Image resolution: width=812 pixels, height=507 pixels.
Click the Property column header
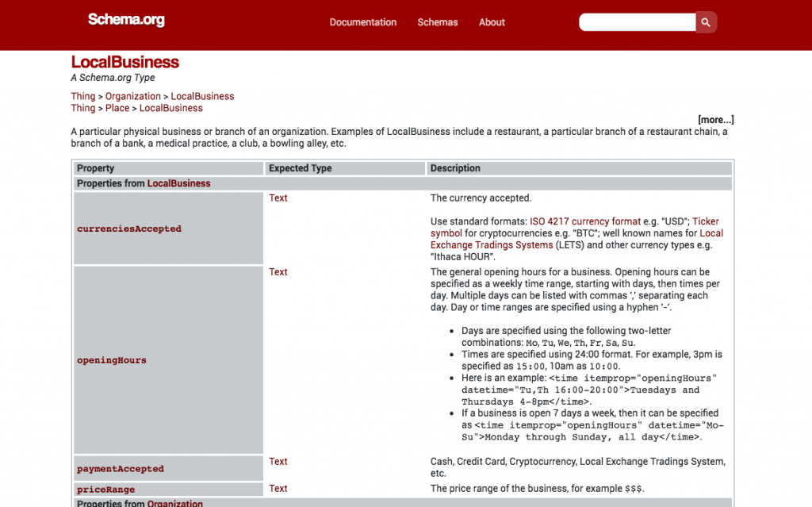pyautogui.click(x=168, y=168)
